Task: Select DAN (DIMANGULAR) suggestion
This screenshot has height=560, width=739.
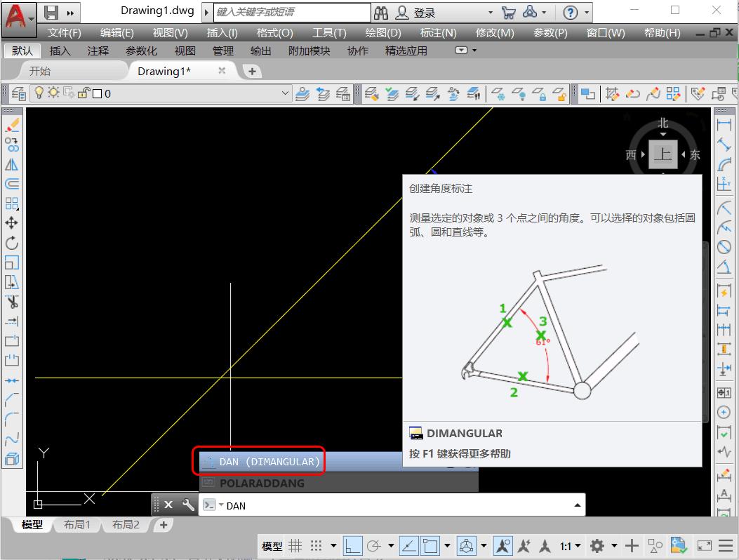Action: tap(269, 462)
